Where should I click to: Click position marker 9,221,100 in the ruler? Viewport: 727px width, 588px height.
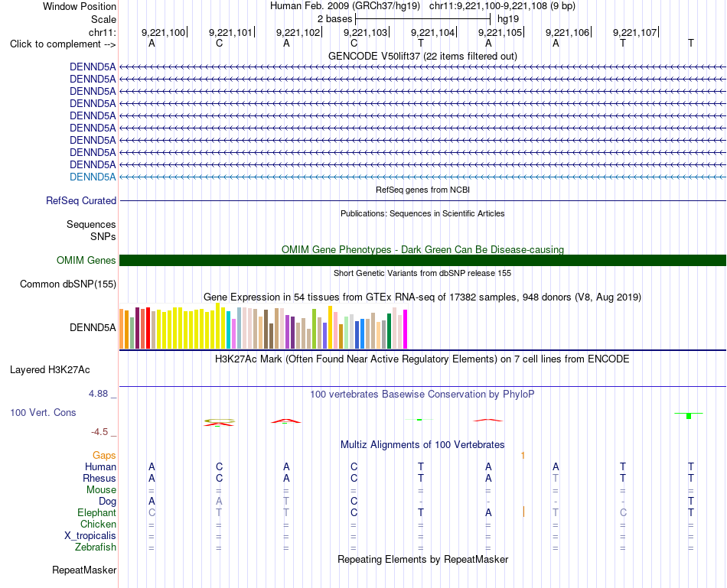coord(163,32)
